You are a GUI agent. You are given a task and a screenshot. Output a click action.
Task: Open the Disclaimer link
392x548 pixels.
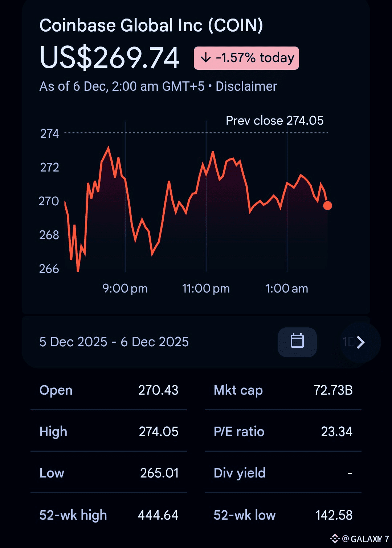(x=246, y=86)
